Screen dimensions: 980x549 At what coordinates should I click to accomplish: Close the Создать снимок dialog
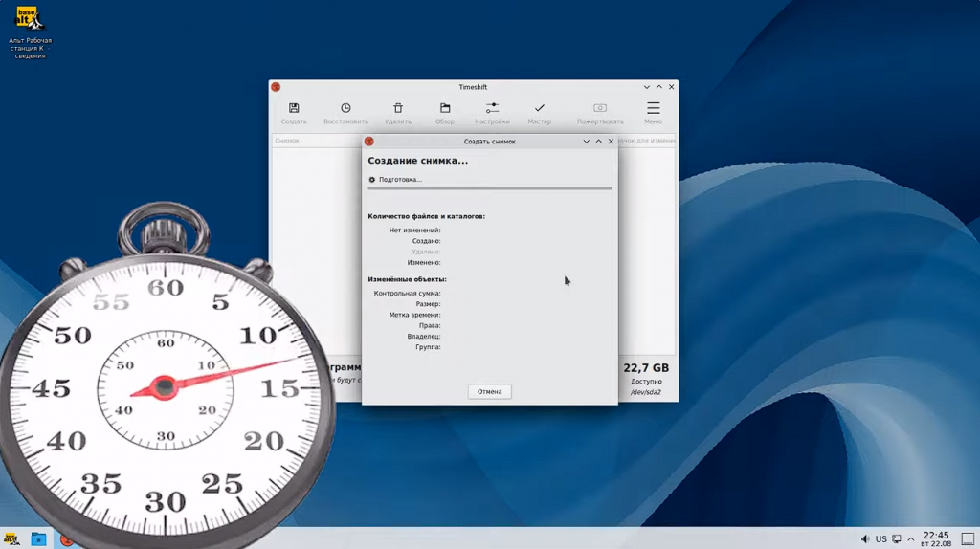pyautogui.click(x=612, y=142)
